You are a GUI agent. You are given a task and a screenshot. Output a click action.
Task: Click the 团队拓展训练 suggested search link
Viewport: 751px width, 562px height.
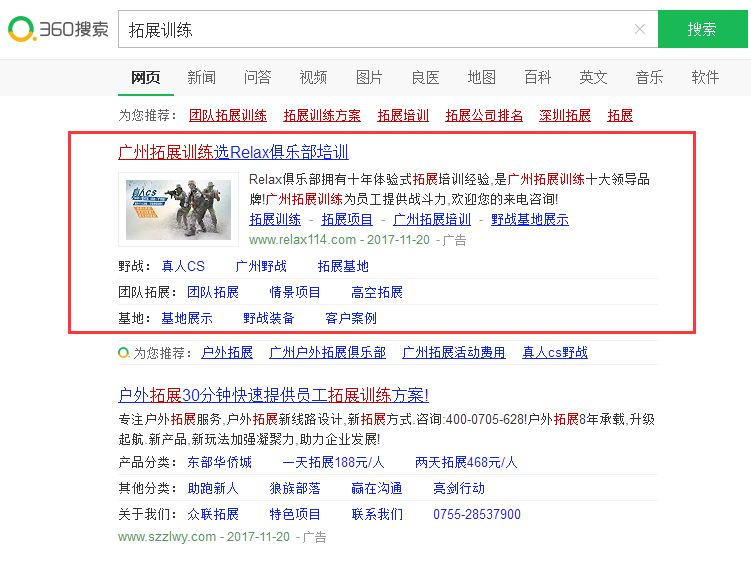pyautogui.click(x=228, y=115)
